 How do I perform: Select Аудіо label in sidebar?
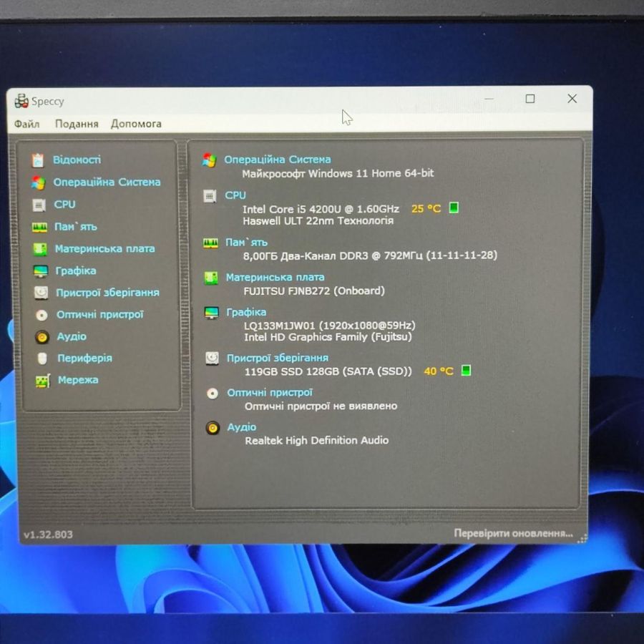[x=72, y=336]
